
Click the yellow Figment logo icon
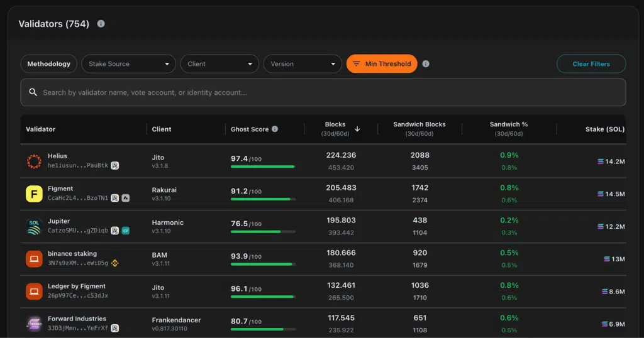click(x=34, y=194)
